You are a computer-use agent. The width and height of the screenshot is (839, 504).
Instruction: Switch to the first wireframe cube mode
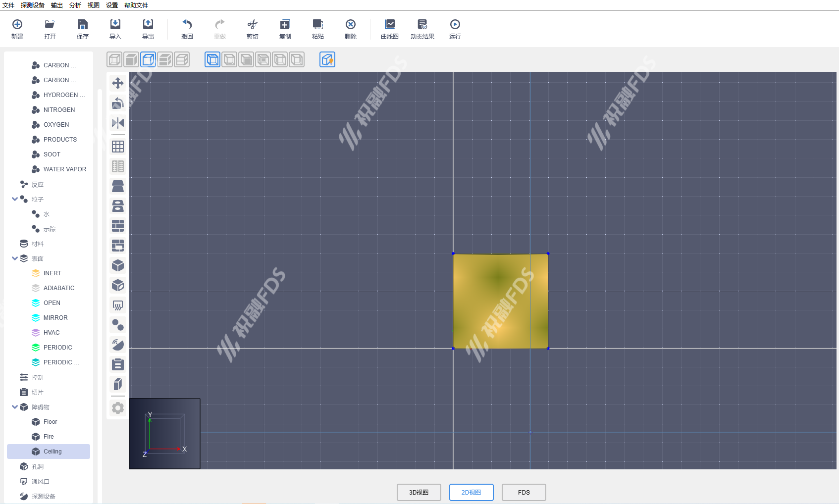(x=114, y=60)
